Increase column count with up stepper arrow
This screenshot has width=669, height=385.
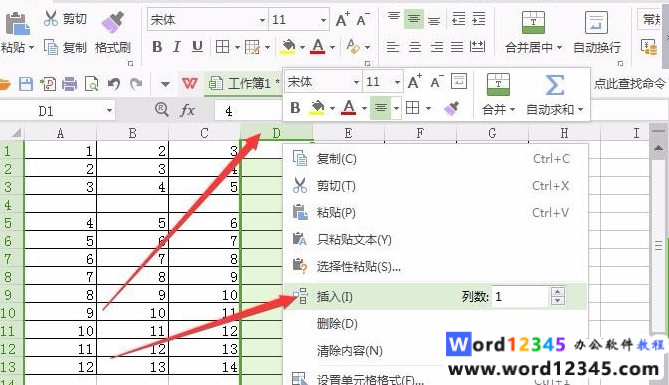point(558,292)
